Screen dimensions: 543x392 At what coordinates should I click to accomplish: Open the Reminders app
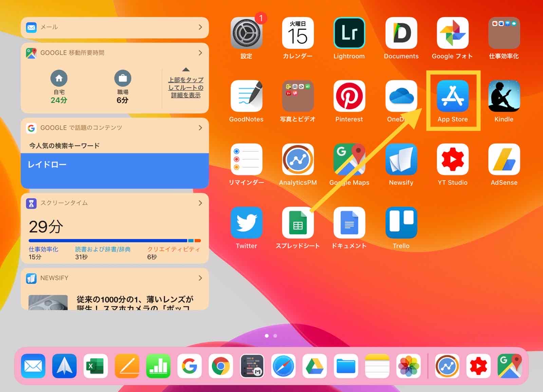[x=246, y=159]
